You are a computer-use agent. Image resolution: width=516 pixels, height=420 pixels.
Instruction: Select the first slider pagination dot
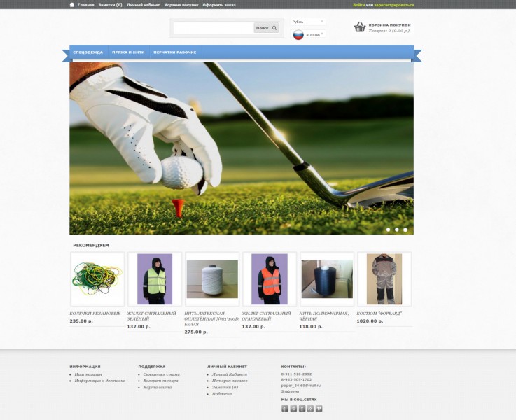[388, 229]
